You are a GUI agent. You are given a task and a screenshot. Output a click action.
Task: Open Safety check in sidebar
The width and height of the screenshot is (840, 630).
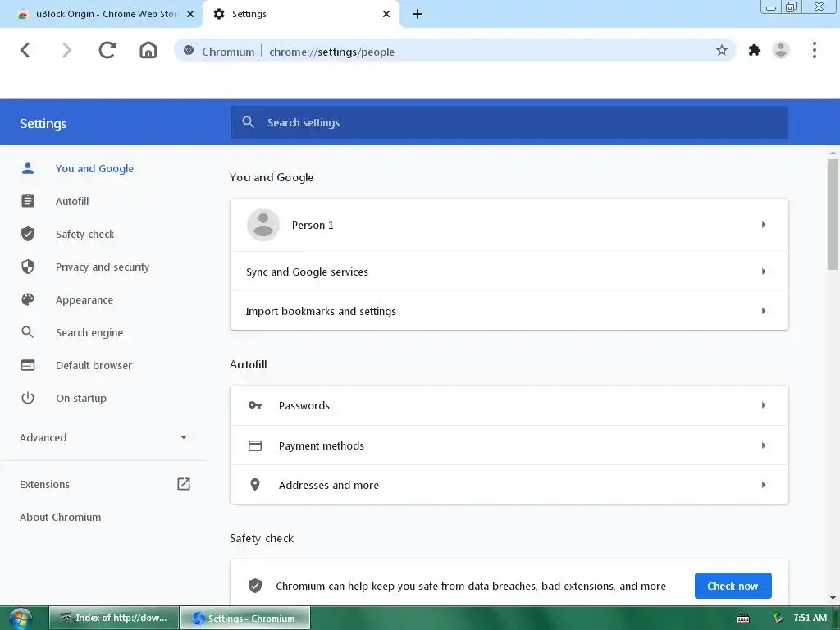pyautogui.click(x=84, y=234)
